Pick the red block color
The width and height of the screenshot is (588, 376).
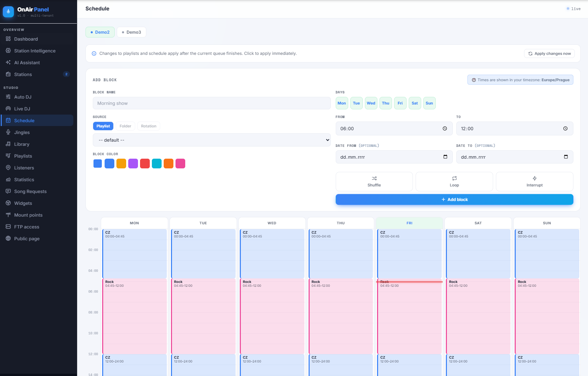point(145,164)
